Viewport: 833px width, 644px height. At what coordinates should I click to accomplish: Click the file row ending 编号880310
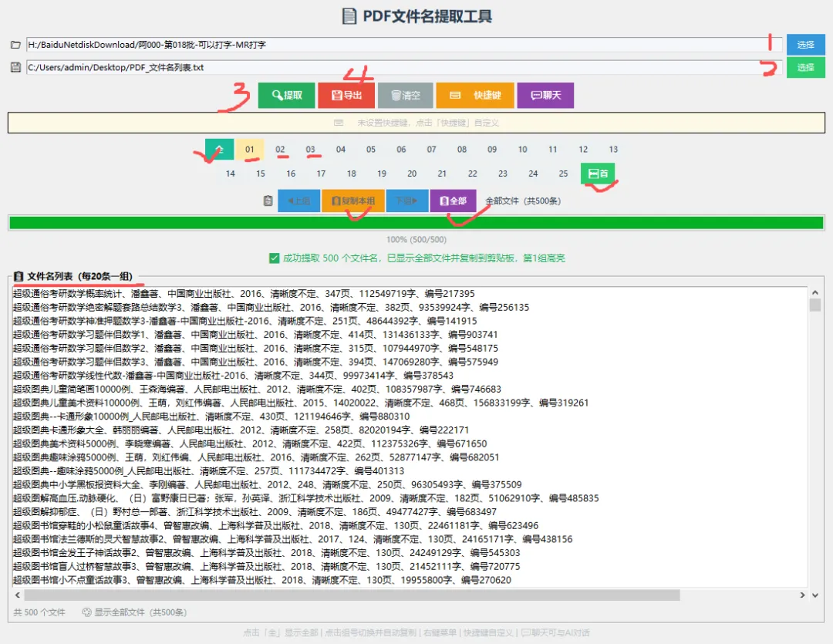point(211,416)
